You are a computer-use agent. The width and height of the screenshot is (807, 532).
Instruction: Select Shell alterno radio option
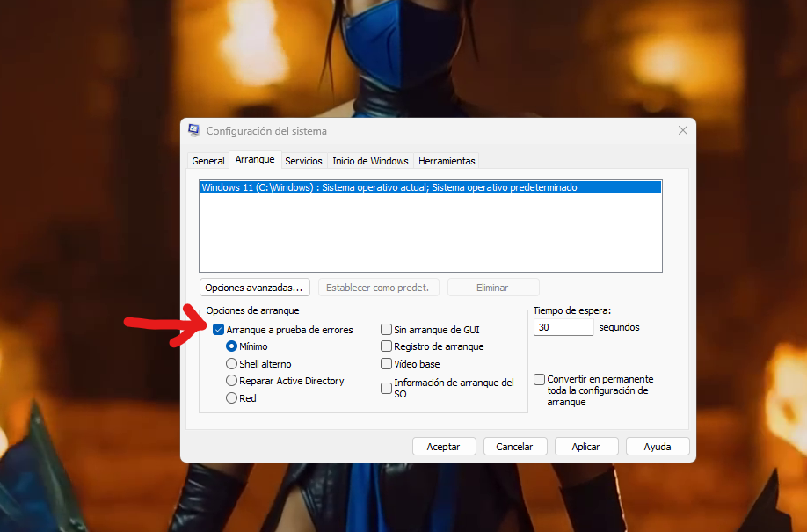[232, 364]
